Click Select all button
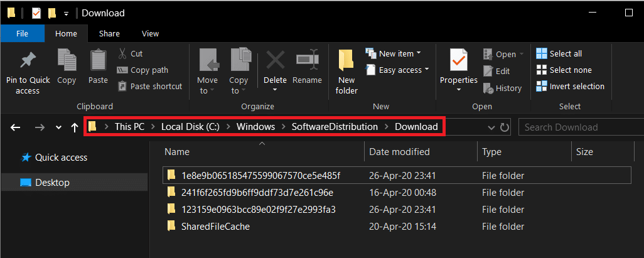 (x=559, y=54)
